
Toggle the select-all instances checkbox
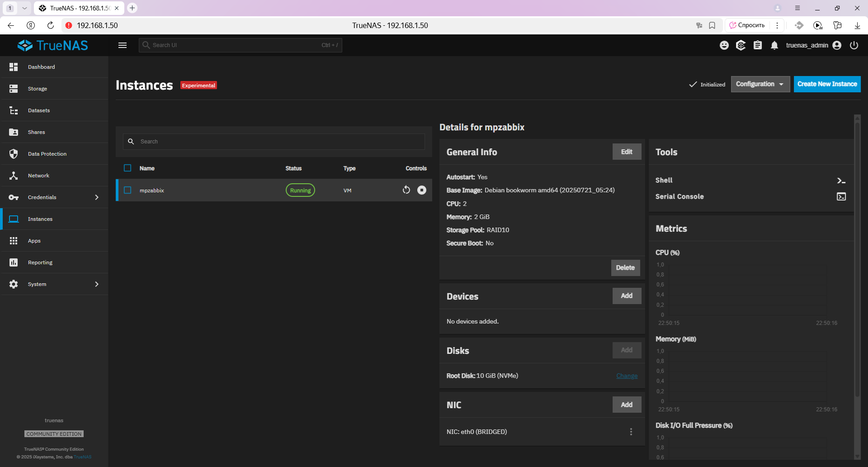coord(127,168)
